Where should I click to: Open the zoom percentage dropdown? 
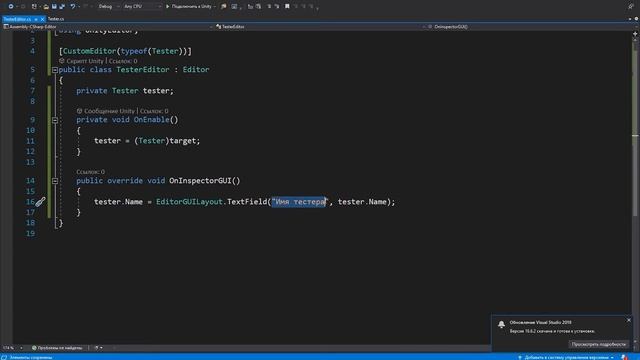click(x=12, y=348)
